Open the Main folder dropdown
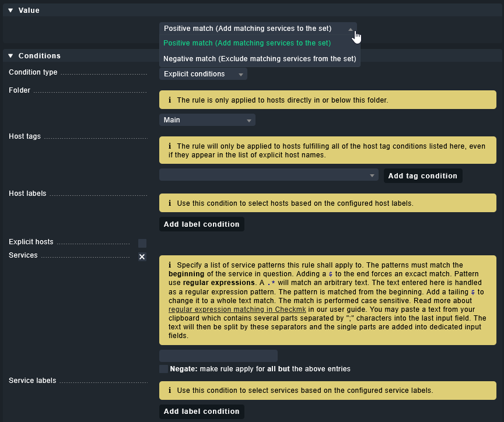The width and height of the screenshot is (504, 422). [x=207, y=120]
